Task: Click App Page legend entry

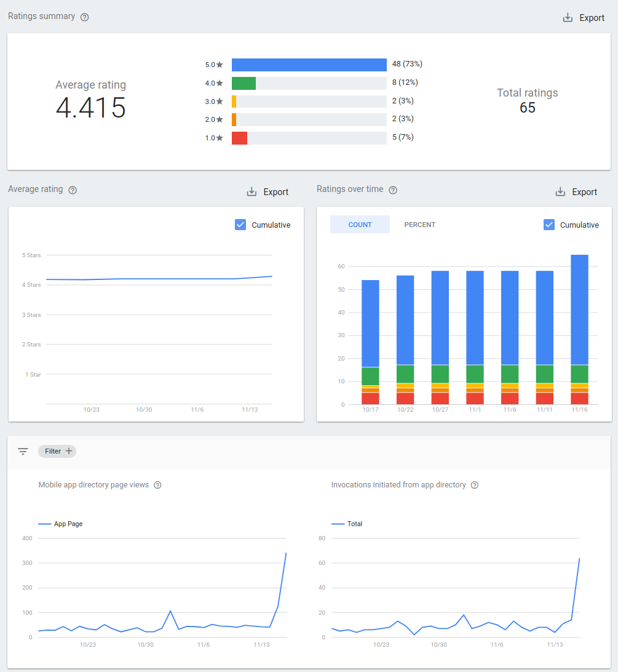Action: [x=61, y=524]
